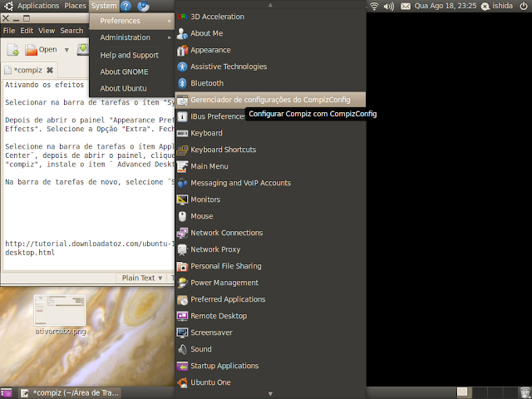532x399 pixels.
Task: Open the Sound speaker icon
Action: coord(182,349)
